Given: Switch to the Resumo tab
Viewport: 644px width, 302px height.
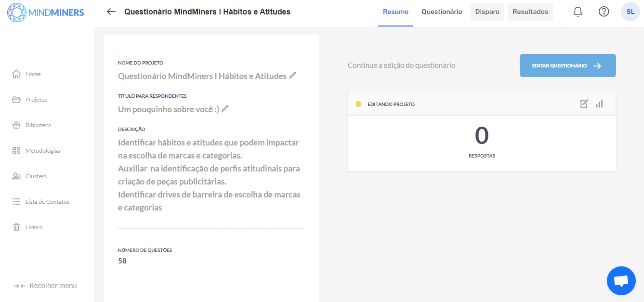Looking at the screenshot, I should 395,12.
